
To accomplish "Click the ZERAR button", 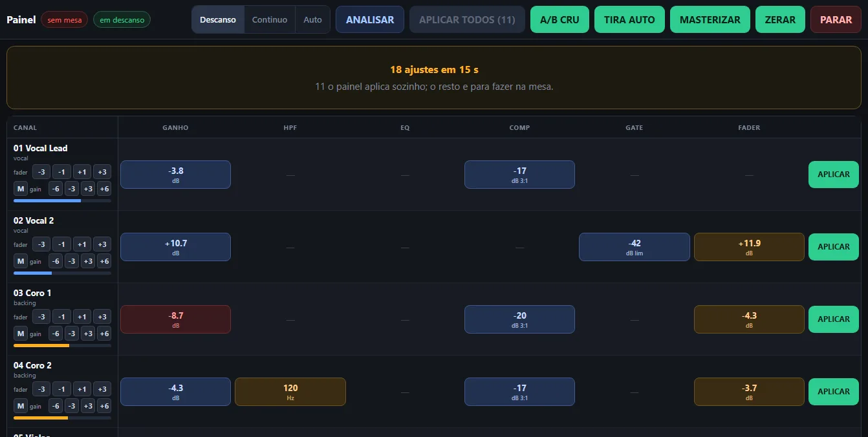I will coord(780,19).
